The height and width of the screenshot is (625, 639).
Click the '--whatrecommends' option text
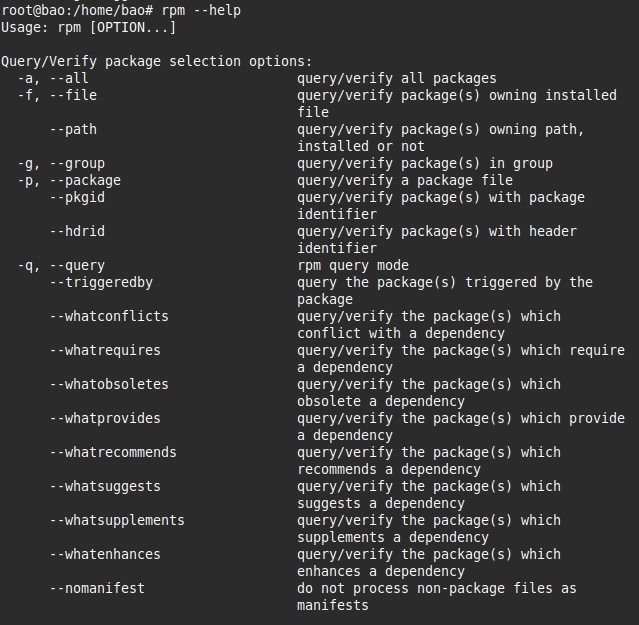pos(113,452)
